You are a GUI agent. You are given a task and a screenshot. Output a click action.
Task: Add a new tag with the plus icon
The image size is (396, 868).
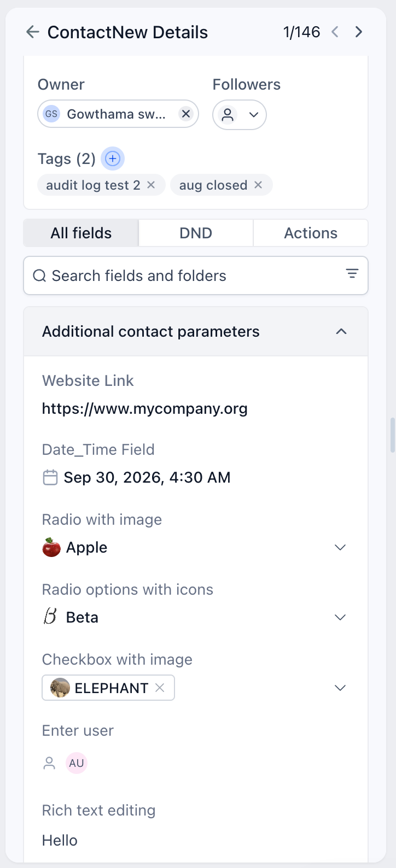pyautogui.click(x=113, y=159)
